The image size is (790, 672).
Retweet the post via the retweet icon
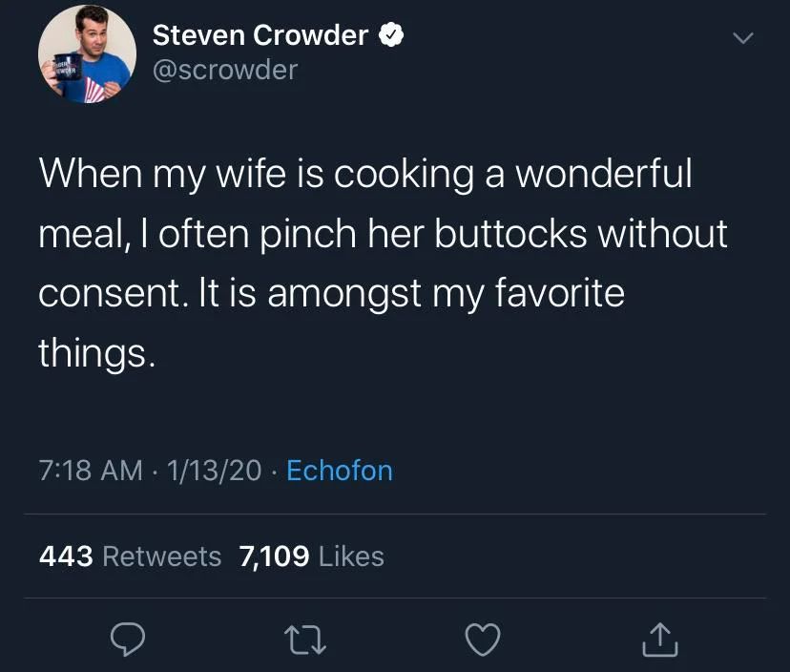click(x=305, y=640)
